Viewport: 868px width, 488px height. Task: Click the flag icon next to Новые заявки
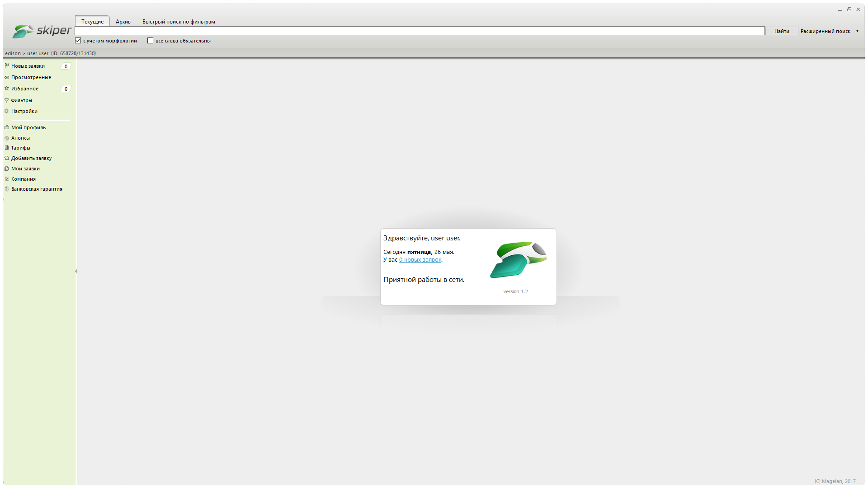(7, 66)
